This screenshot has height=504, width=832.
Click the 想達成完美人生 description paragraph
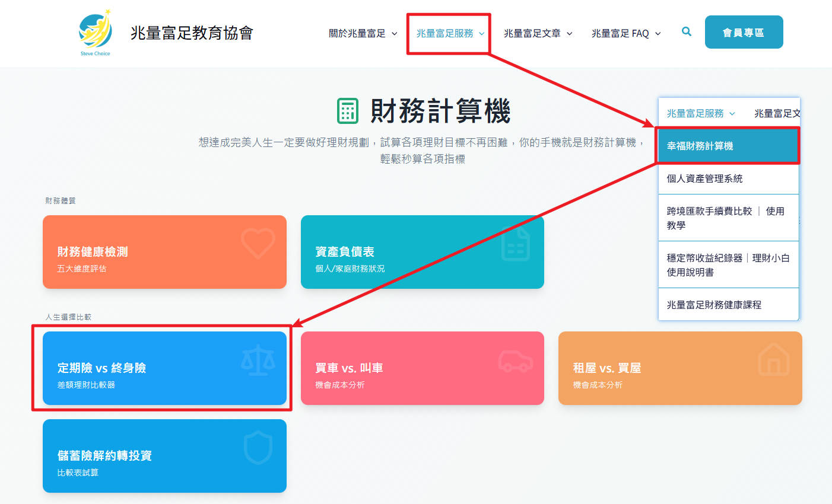click(x=423, y=151)
